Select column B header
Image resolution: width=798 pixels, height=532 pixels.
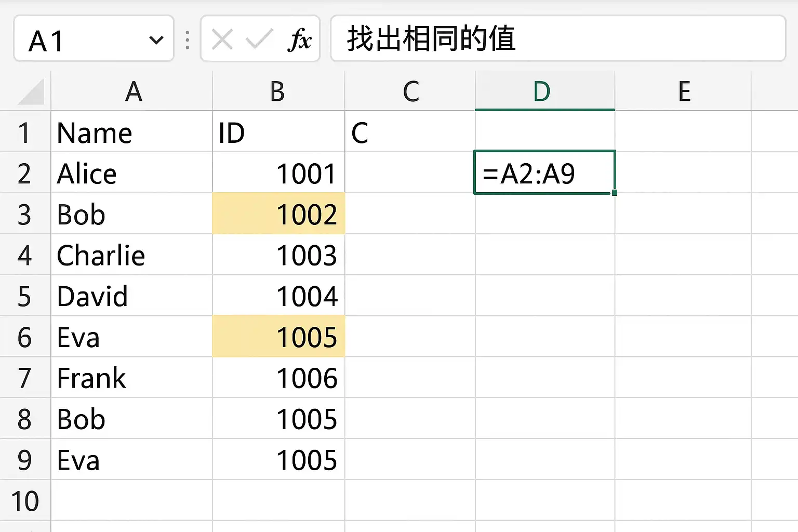click(x=278, y=91)
